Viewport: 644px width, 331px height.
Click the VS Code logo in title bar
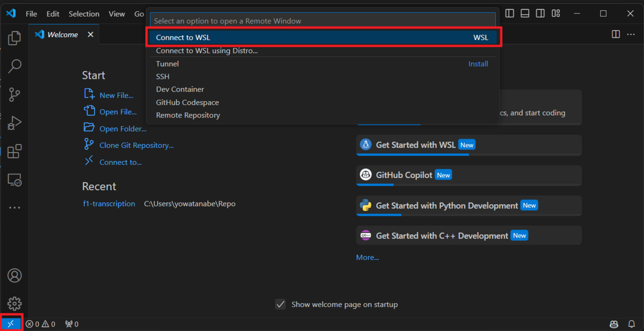point(11,13)
